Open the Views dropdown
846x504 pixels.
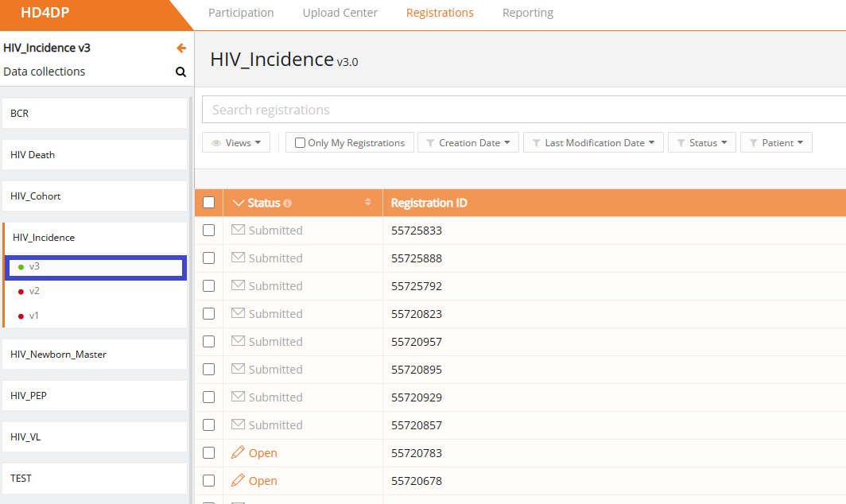[236, 143]
